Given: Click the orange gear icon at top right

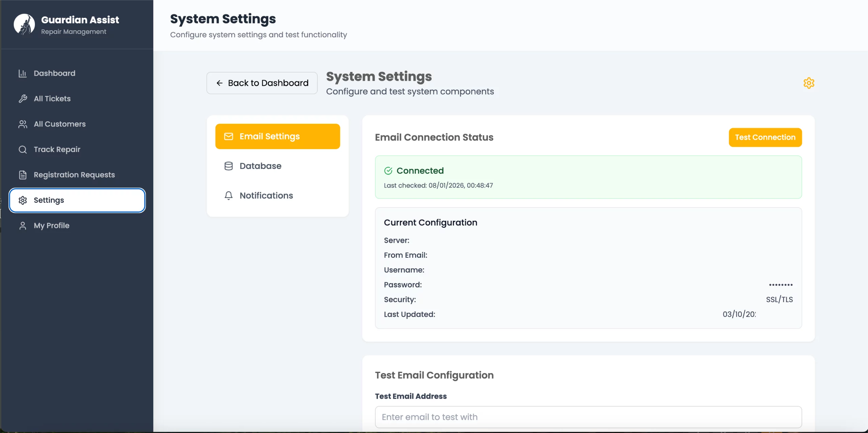Looking at the screenshot, I should [x=809, y=83].
